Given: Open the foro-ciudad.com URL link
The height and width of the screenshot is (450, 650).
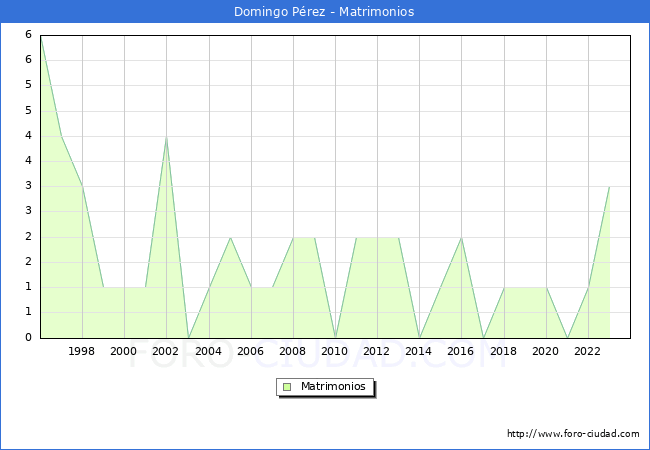Looking at the screenshot, I should tap(573, 434).
